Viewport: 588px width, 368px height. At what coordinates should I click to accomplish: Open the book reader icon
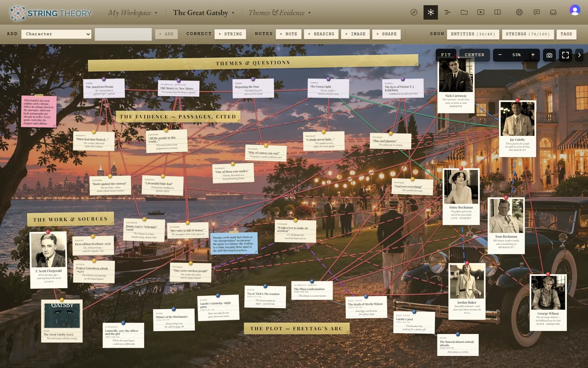pyautogui.click(x=498, y=12)
